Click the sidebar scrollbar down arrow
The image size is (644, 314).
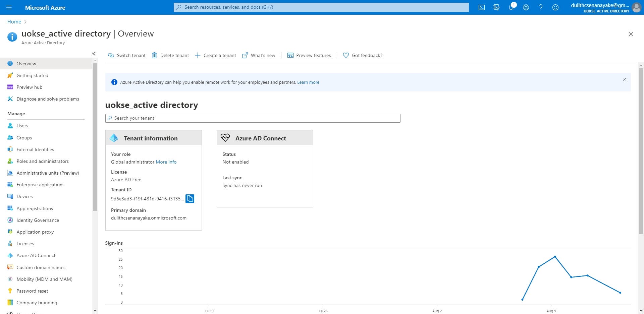click(95, 311)
